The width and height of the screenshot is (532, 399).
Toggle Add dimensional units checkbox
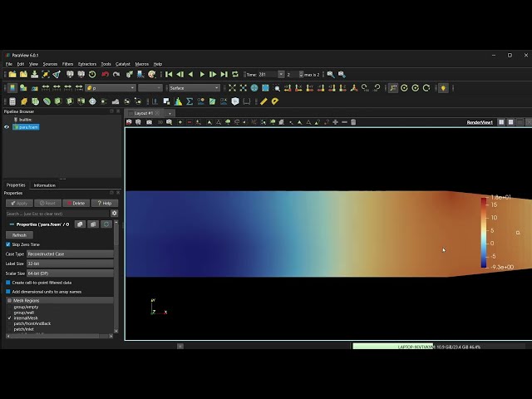(8, 292)
